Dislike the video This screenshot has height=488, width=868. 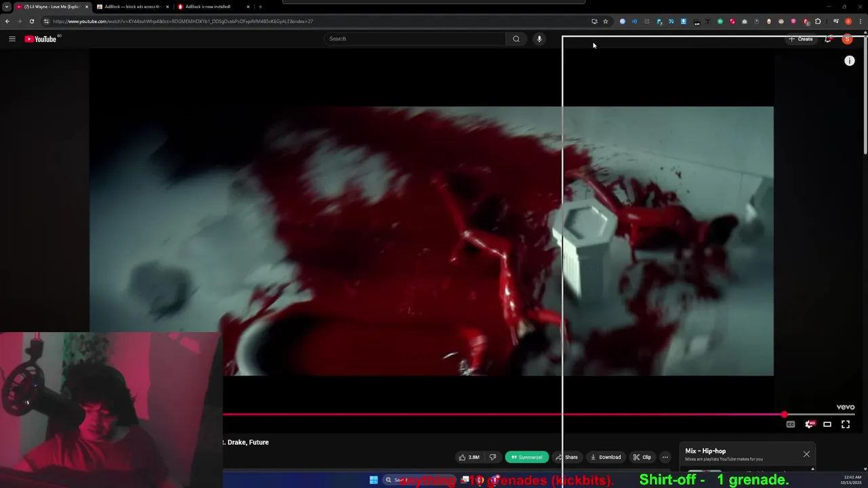493,457
